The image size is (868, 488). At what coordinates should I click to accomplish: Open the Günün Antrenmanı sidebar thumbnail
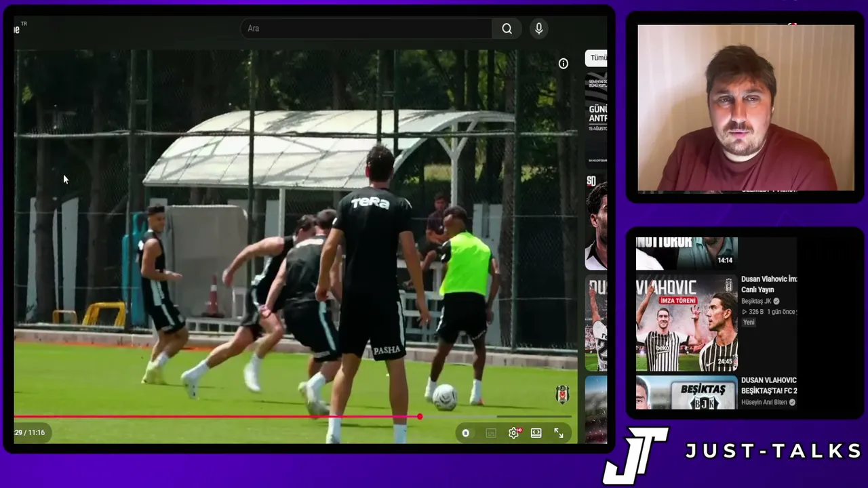[597, 119]
